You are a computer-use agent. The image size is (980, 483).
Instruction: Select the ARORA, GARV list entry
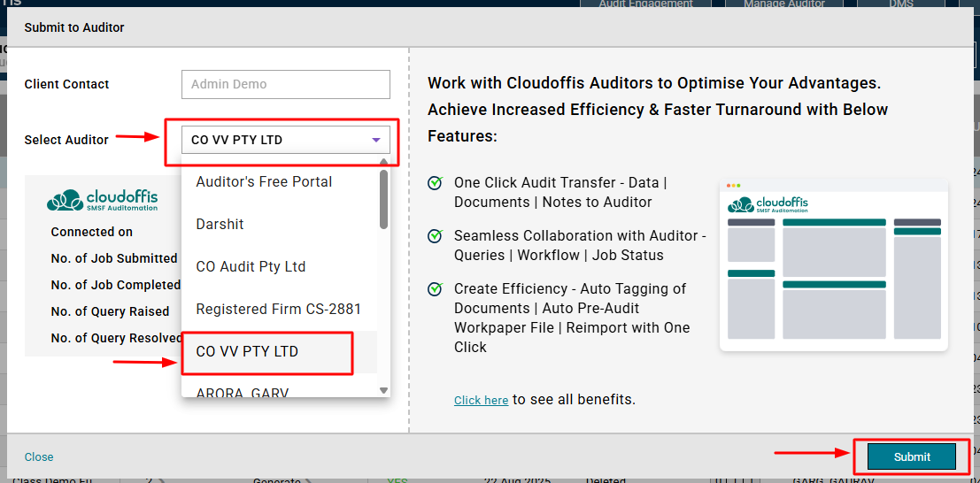[243, 392]
